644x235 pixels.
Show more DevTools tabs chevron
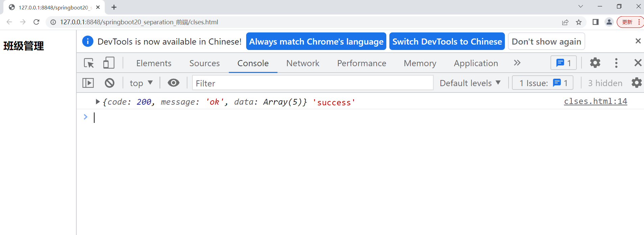tap(517, 63)
